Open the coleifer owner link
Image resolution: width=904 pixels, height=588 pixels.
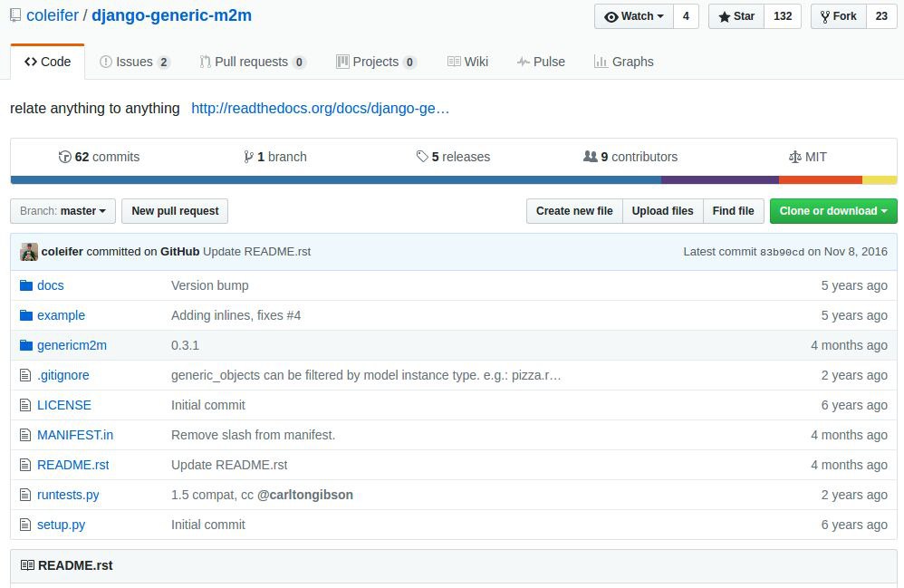click(53, 15)
